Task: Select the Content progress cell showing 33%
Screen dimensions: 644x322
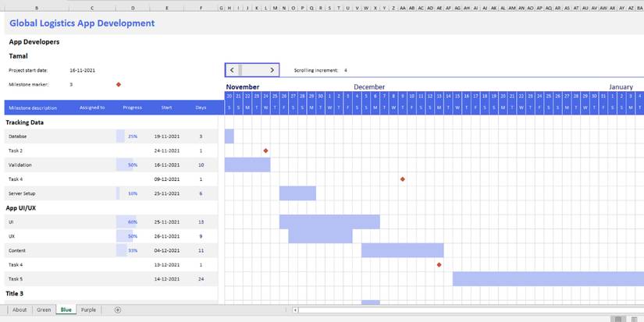Action: pyautogui.click(x=132, y=250)
